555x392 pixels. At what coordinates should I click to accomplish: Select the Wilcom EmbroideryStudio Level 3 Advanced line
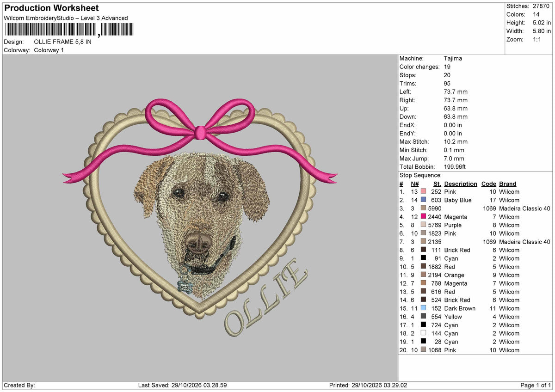pos(66,18)
